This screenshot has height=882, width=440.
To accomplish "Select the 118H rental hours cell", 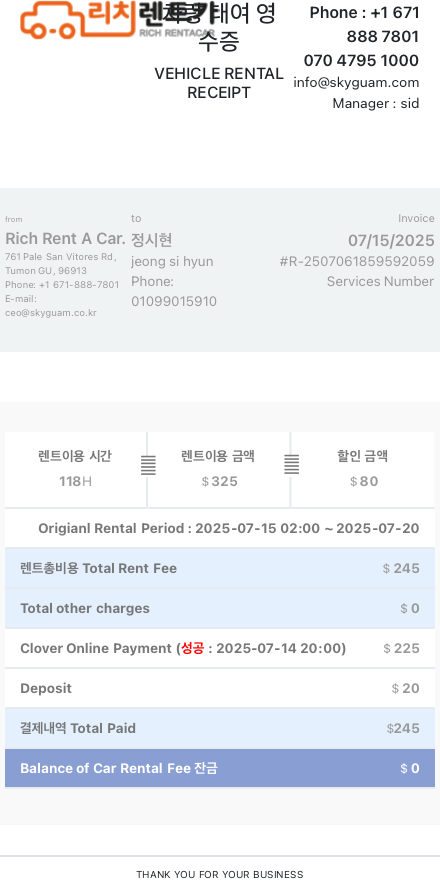I will (75, 469).
